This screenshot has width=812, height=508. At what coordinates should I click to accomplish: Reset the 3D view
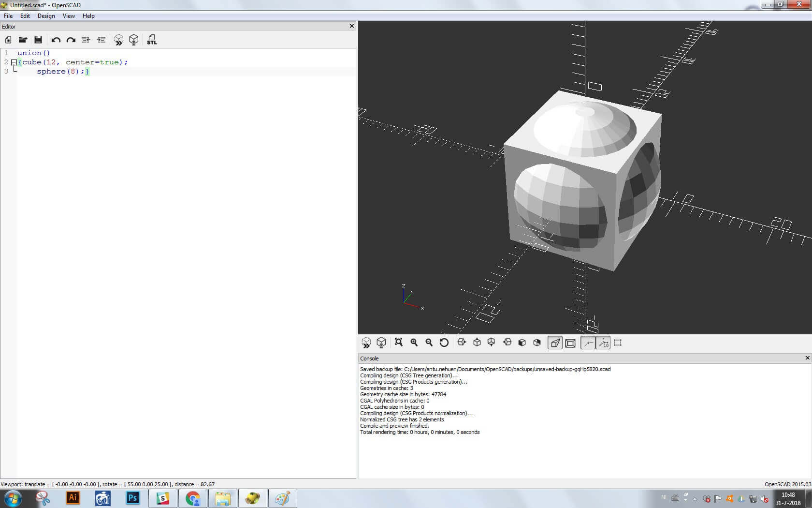click(x=444, y=343)
